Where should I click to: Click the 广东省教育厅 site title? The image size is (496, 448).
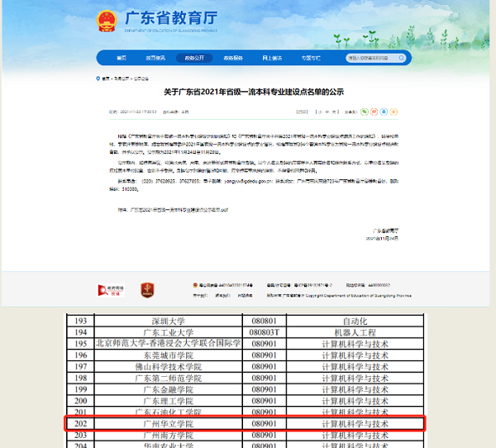tap(171, 18)
